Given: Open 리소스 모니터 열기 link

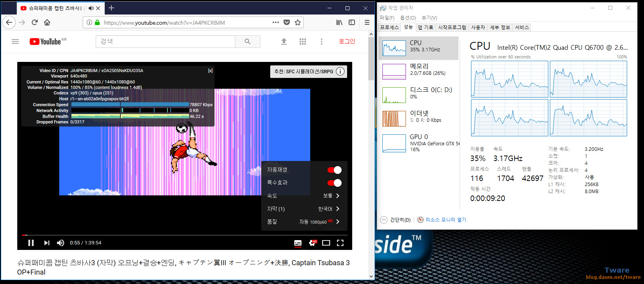Looking at the screenshot, I should click(442, 220).
